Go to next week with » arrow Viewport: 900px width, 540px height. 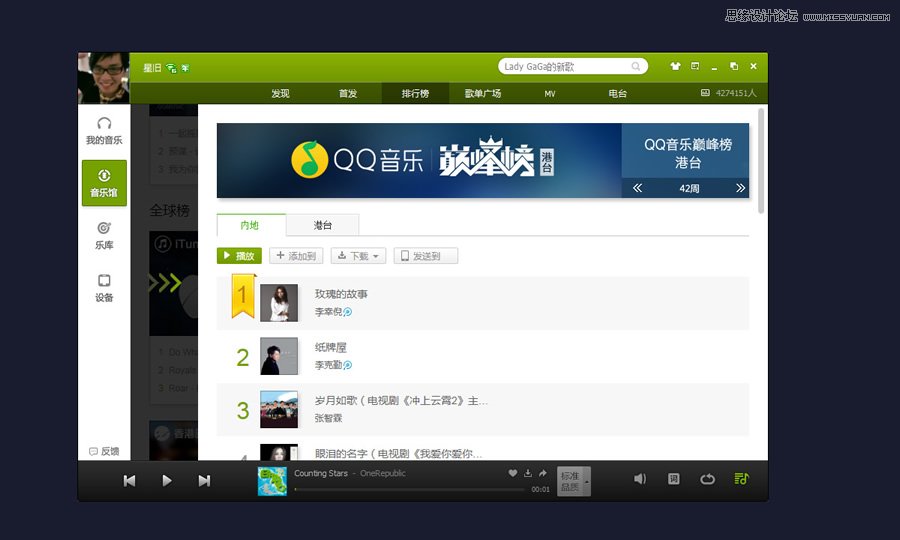740,188
